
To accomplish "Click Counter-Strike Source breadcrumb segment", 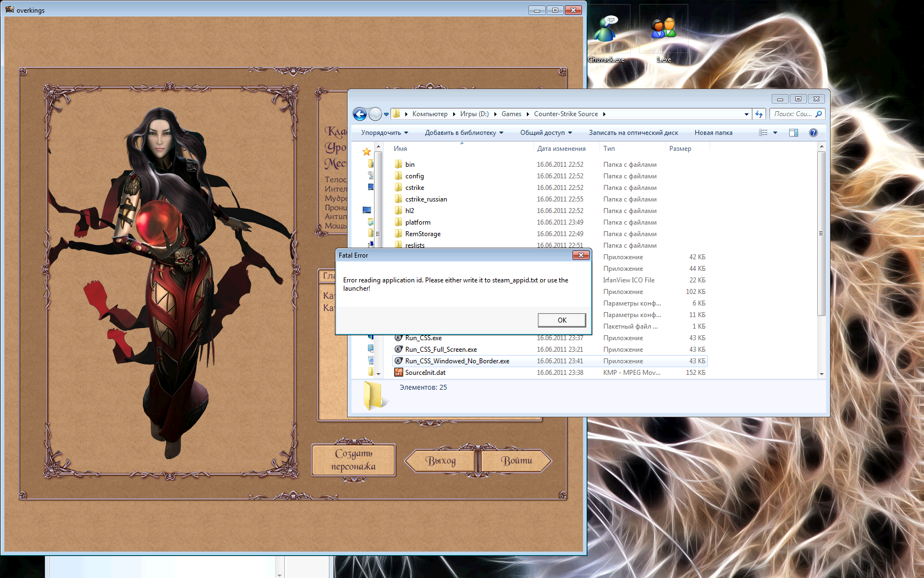I will point(565,114).
